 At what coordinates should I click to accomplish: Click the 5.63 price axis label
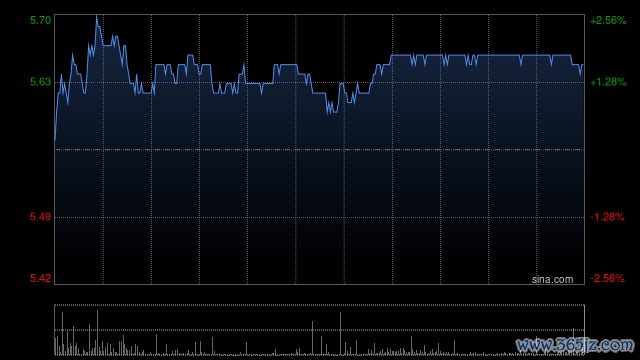coord(40,82)
